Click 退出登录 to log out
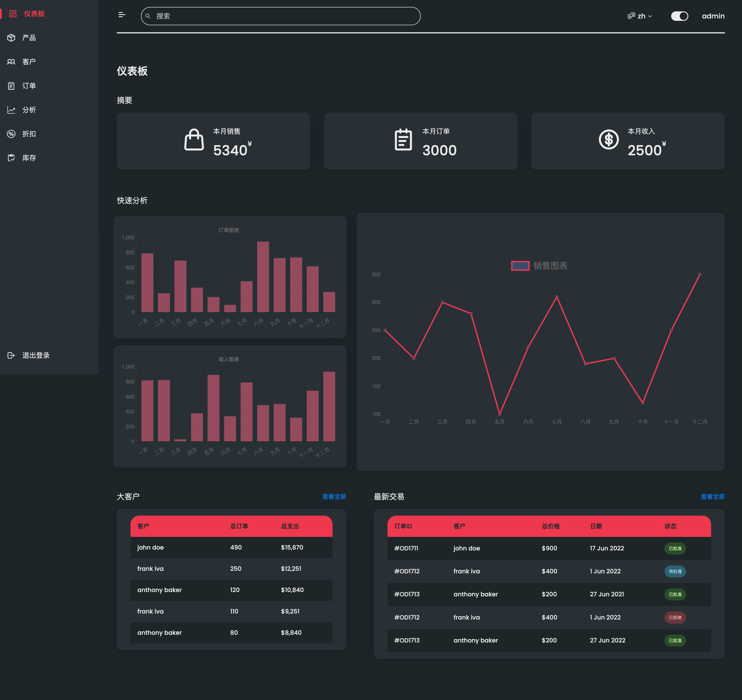The height and width of the screenshot is (700, 742). click(x=36, y=355)
